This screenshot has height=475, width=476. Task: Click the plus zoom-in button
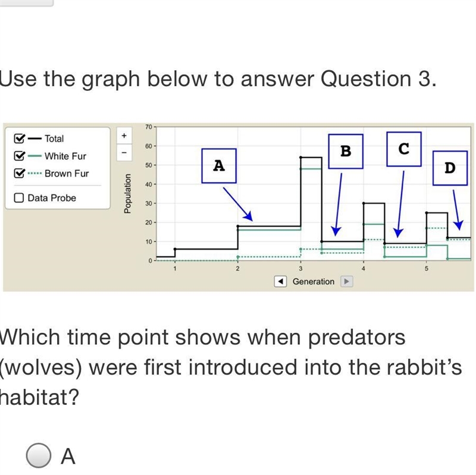(124, 136)
